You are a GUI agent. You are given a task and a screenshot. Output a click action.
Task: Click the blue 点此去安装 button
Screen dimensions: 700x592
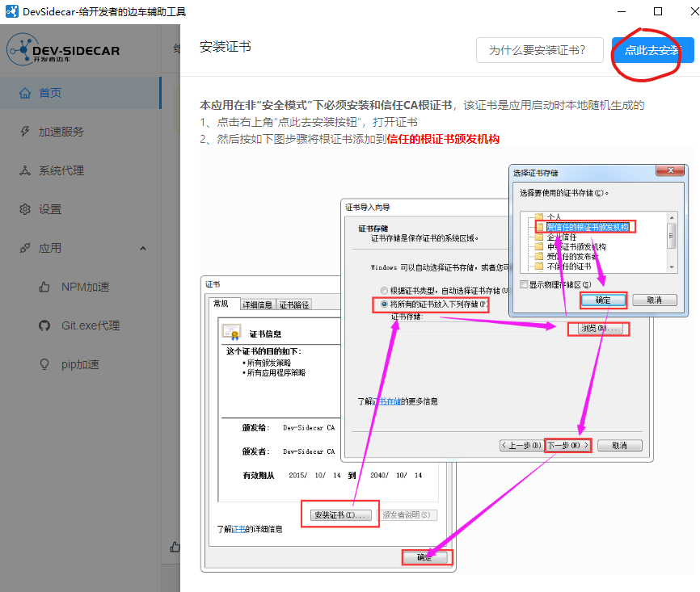(652, 50)
